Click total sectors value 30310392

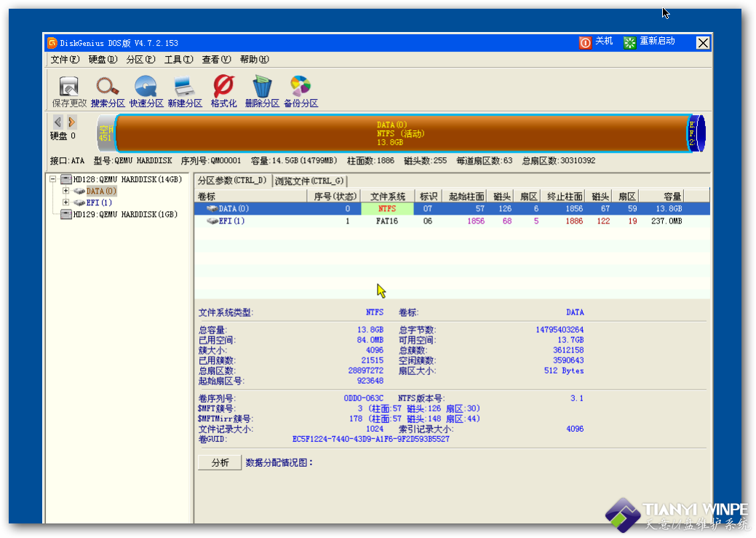pyautogui.click(x=578, y=161)
